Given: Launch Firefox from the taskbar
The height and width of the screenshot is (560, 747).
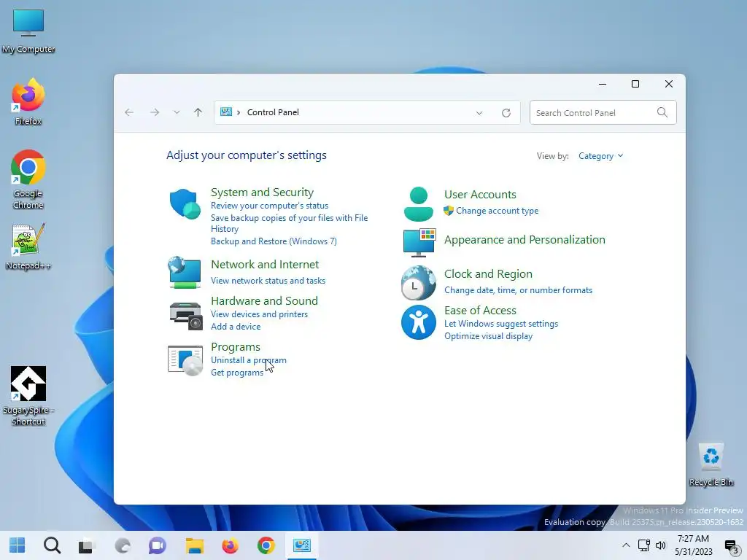Looking at the screenshot, I should click(230, 545).
